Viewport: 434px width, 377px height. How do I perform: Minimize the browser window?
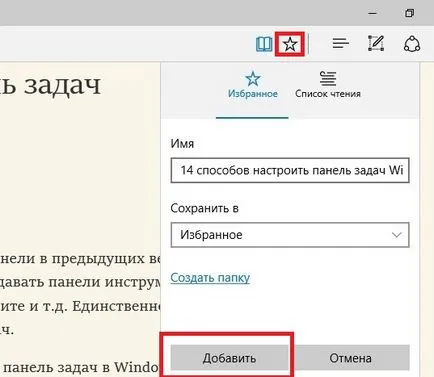372,13
